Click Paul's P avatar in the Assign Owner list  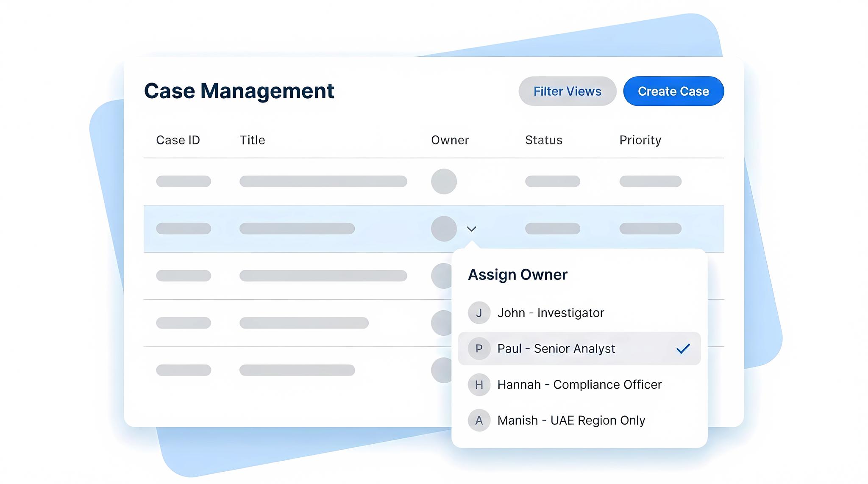(479, 348)
